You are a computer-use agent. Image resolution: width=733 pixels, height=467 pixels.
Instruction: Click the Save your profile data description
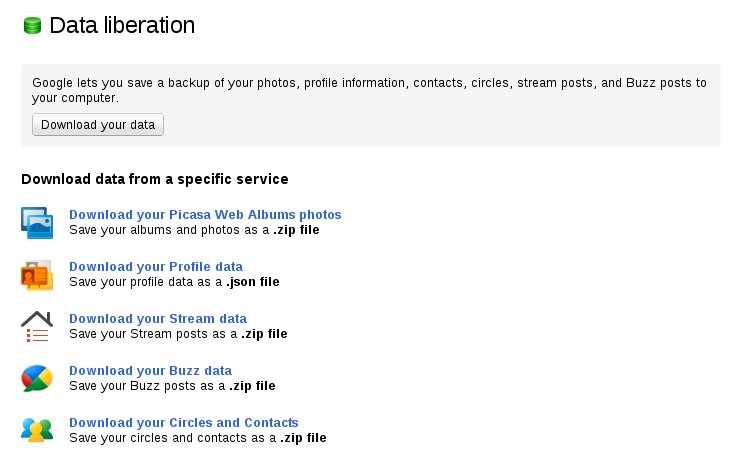click(x=174, y=282)
